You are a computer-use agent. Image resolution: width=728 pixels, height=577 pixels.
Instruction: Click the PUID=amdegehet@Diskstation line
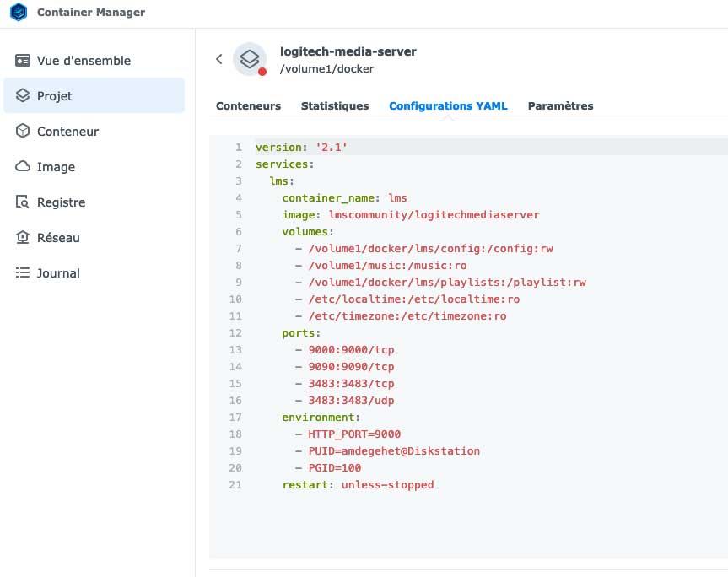pos(387,451)
